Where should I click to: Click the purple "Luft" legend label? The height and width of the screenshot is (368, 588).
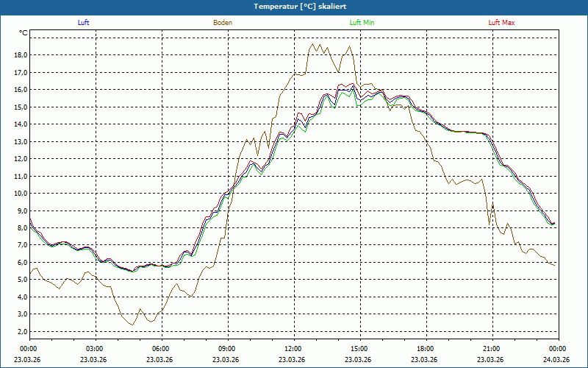(83, 23)
